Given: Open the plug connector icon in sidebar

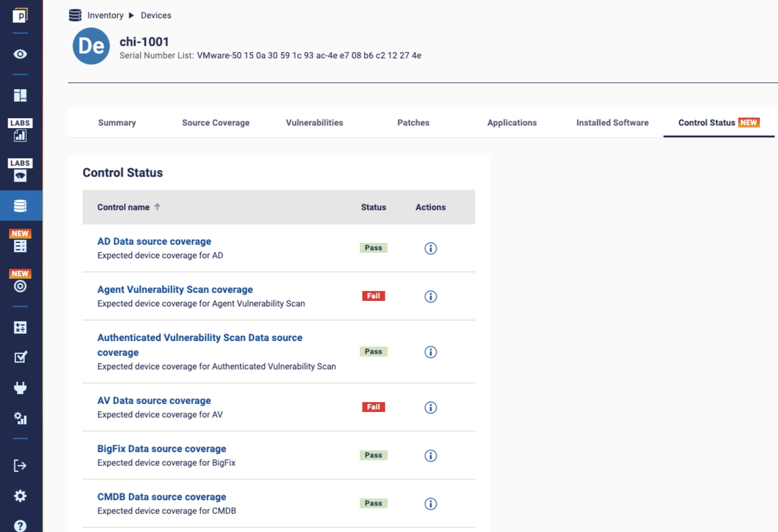Looking at the screenshot, I should (20, 388).
